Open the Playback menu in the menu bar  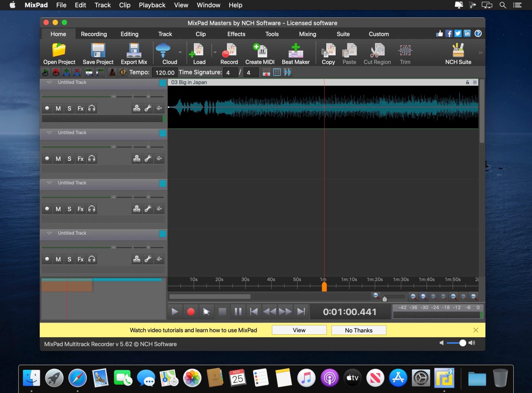tap(152, 5)
